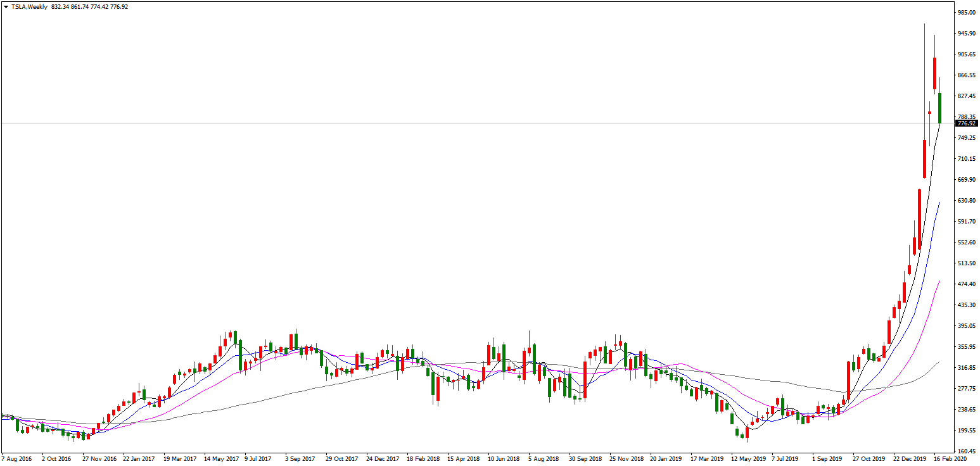Click the 395.05 label on the price axis
The height and width of the screenshot is (466, 980).
(x=965, y=326)
